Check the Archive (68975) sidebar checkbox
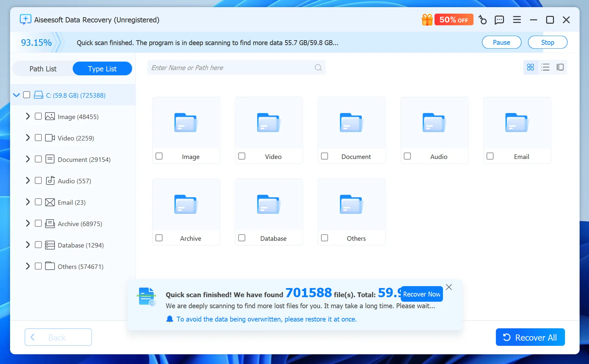 pyautogui.click(x=38, y=223)
